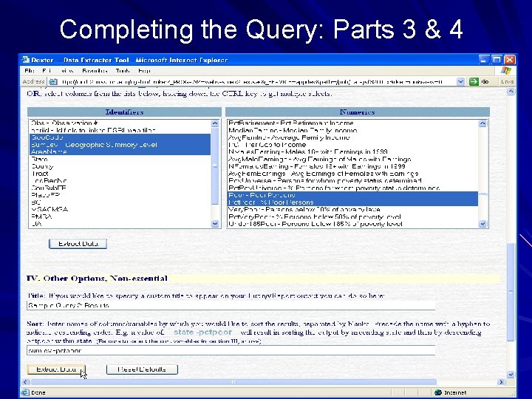Click the horizontal scrollbar right arrow
532x399 pixels.
501,382
